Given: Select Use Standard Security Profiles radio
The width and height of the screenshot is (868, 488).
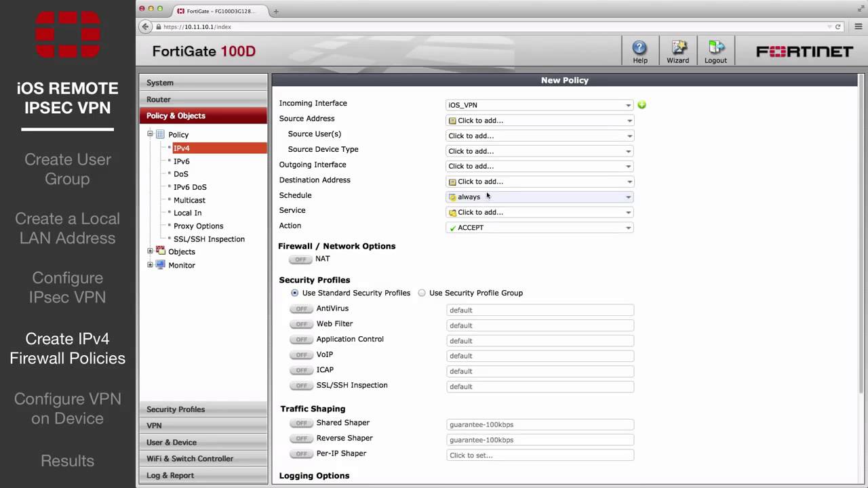Looking at the screenshot, I should click(294, 293).
